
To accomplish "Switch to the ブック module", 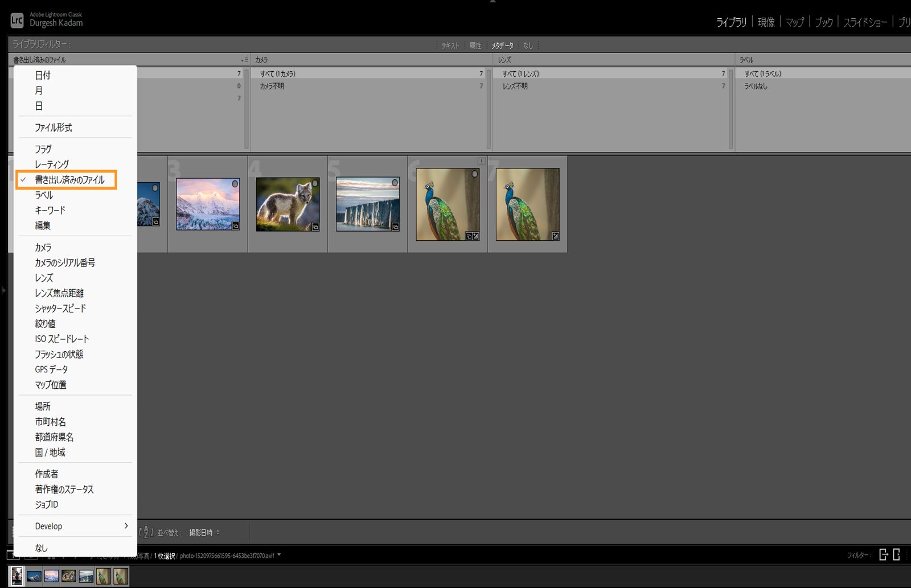I will click(824, 22).
